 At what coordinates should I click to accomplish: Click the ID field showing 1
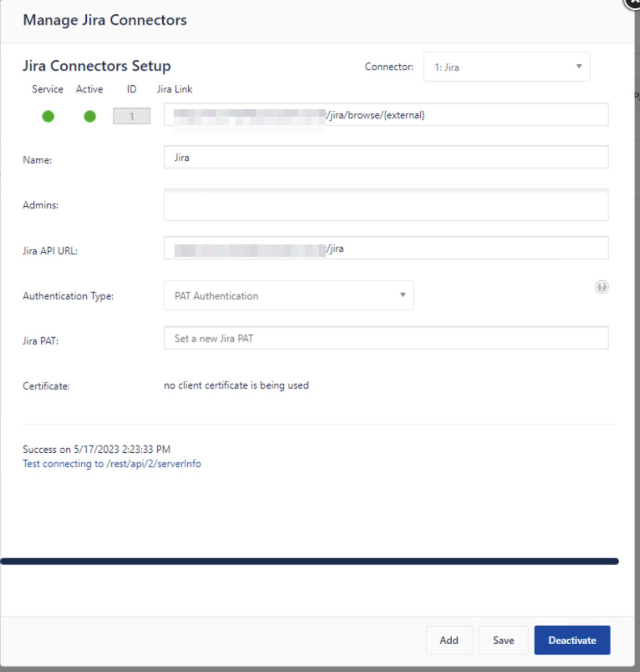tap(132, 116)
